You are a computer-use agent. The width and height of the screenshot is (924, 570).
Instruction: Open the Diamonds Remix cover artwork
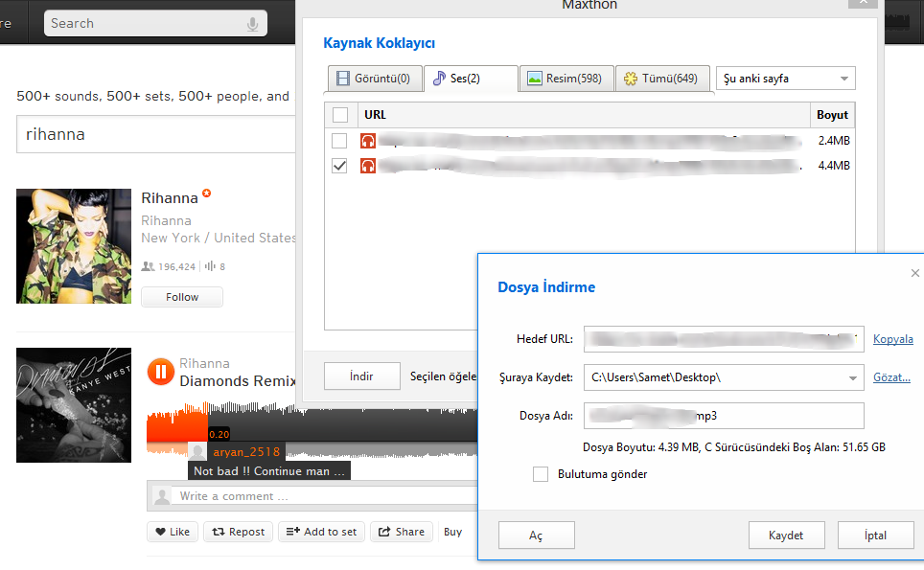pyautogui.click(x=74, y=405)
